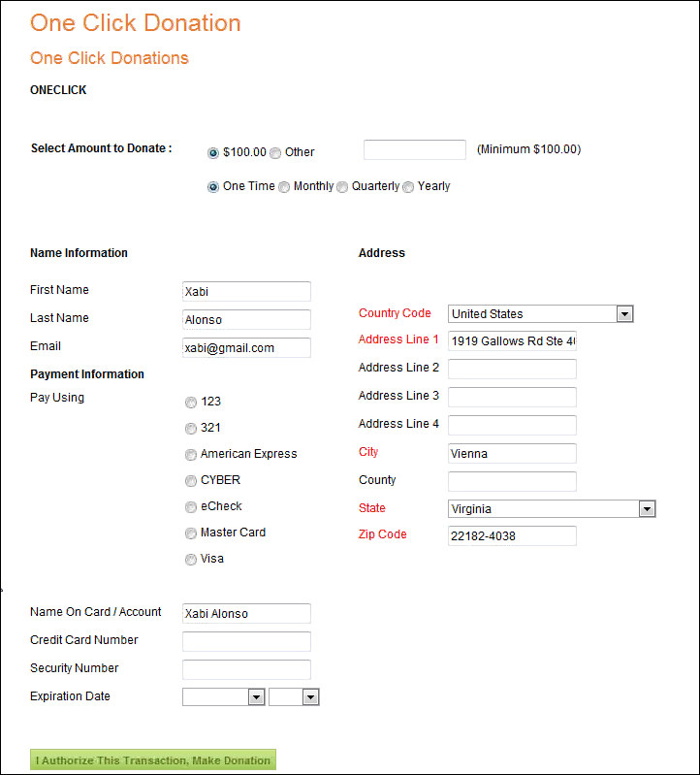700x775 pixels.
Task: Select Master Card payment option
Action: [x=191, y=533]
